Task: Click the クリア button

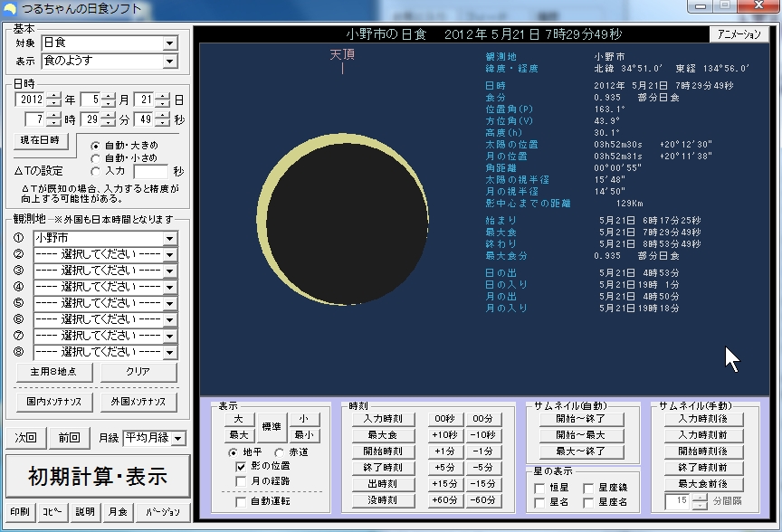Action: [x=138, y=372]
